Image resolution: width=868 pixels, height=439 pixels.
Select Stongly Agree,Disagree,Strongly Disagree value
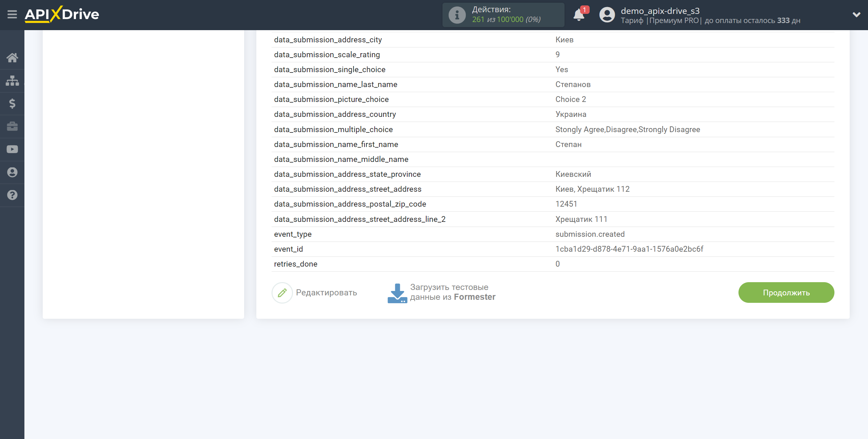click(628, 130)
